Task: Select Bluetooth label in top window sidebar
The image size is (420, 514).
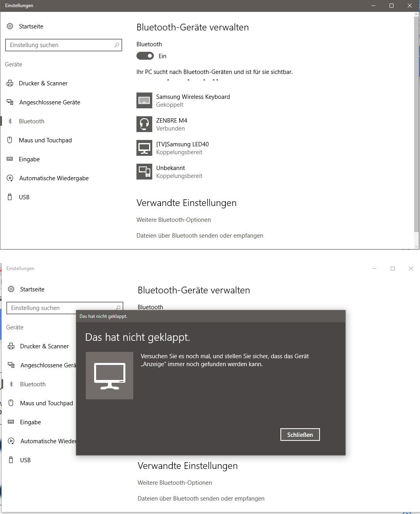Action: click(32, 121)
